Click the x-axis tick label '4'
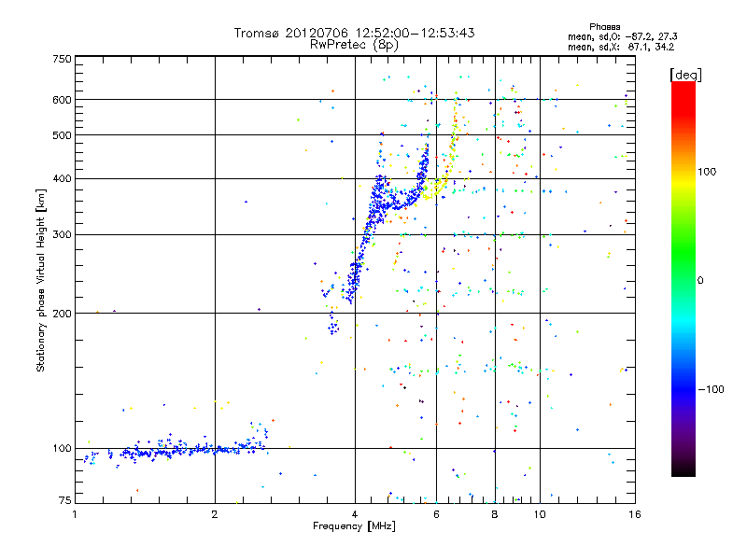 coord(355,514)
